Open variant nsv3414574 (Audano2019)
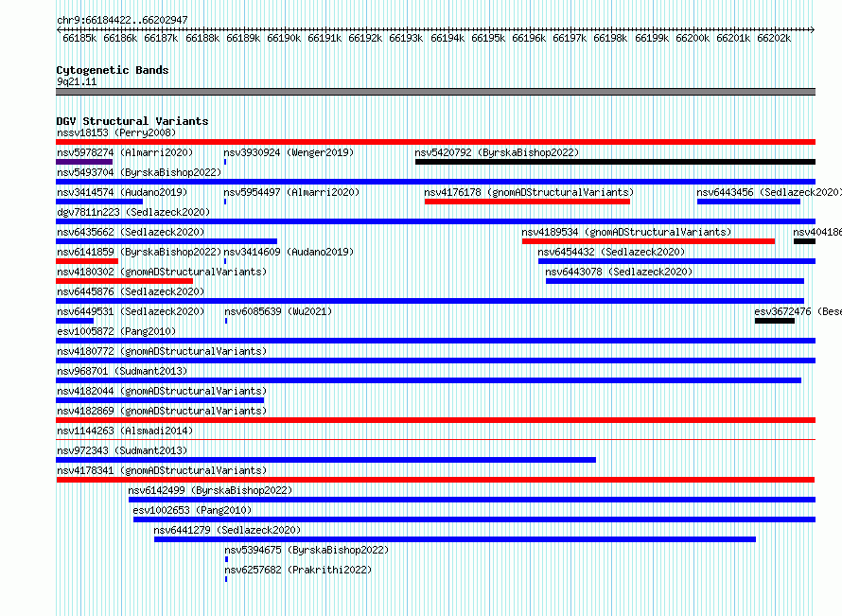Image resolution: width=842 pixels, height=616 pixels. point(122,192)
